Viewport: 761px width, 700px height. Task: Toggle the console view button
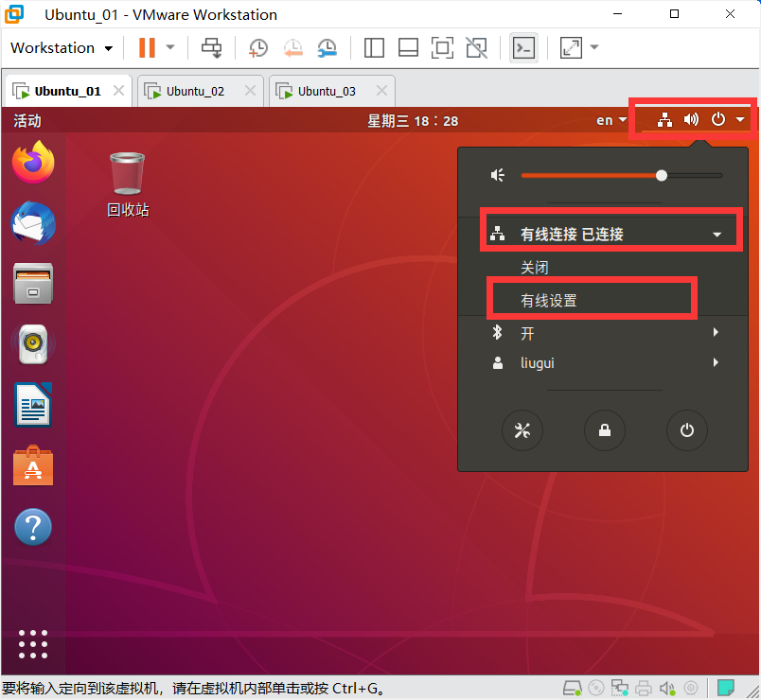click(x=523, y=47)
